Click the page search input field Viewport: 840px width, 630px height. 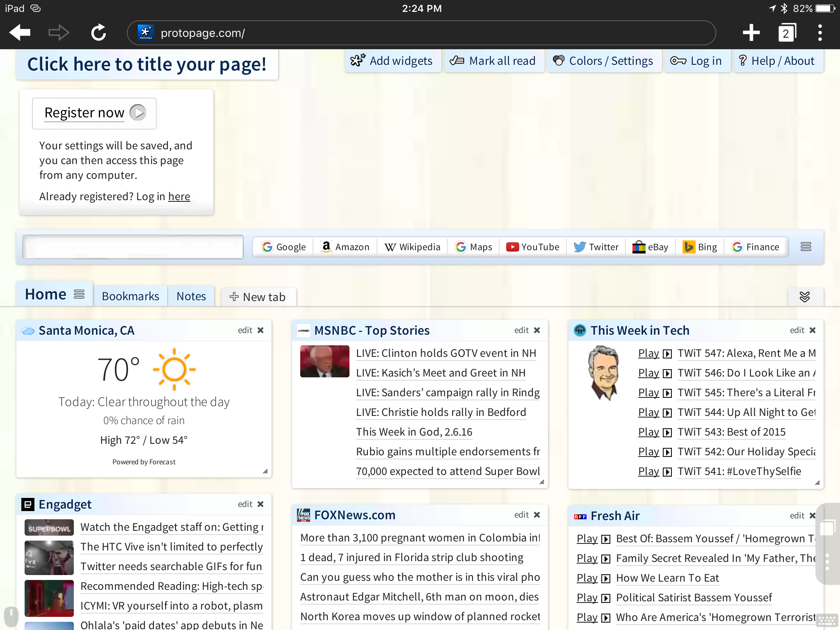tap(133, 247)
